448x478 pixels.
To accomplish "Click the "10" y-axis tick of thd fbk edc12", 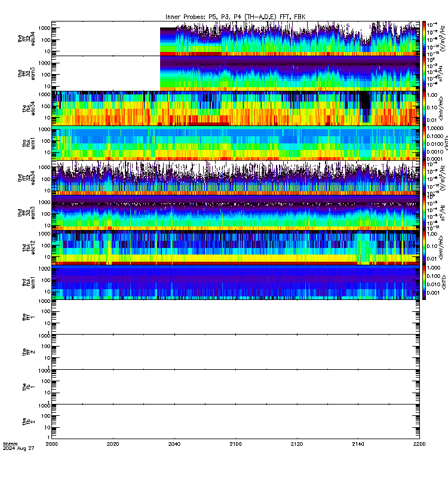I will tap(48, 257).
